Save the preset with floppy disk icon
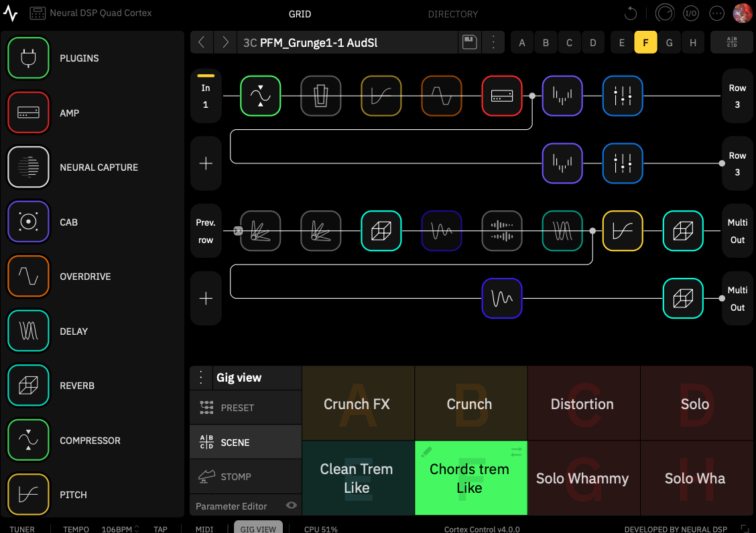 (470, 42)
